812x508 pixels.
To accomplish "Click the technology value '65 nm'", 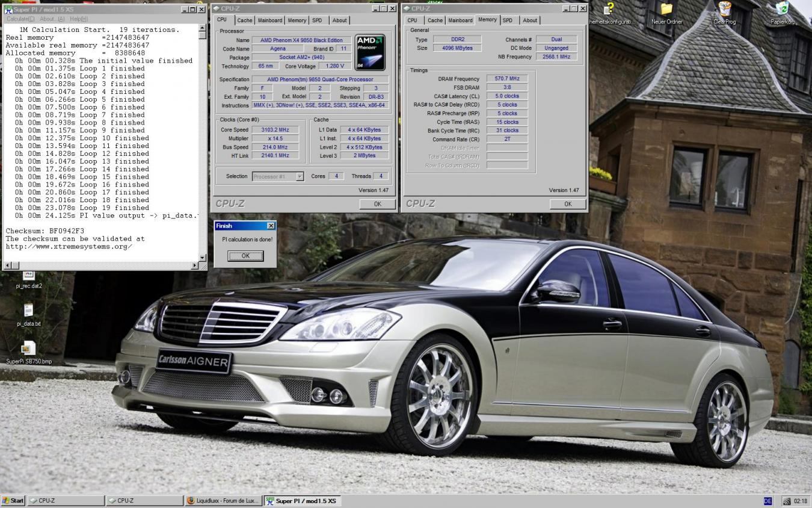I will click(265, 66).
